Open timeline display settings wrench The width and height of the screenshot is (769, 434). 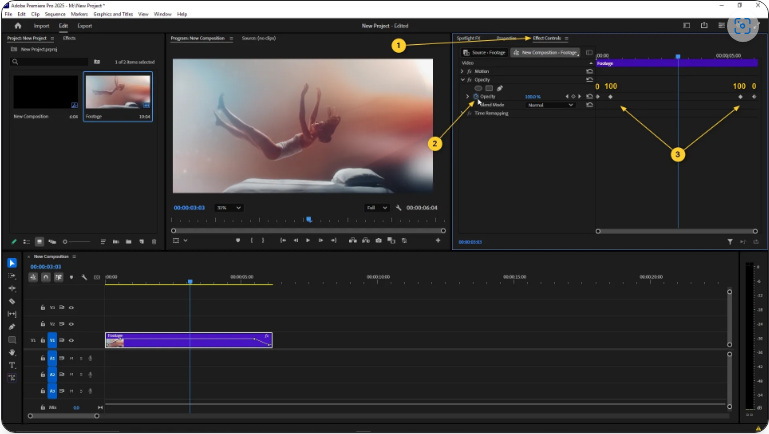click(x=84, y=277)
